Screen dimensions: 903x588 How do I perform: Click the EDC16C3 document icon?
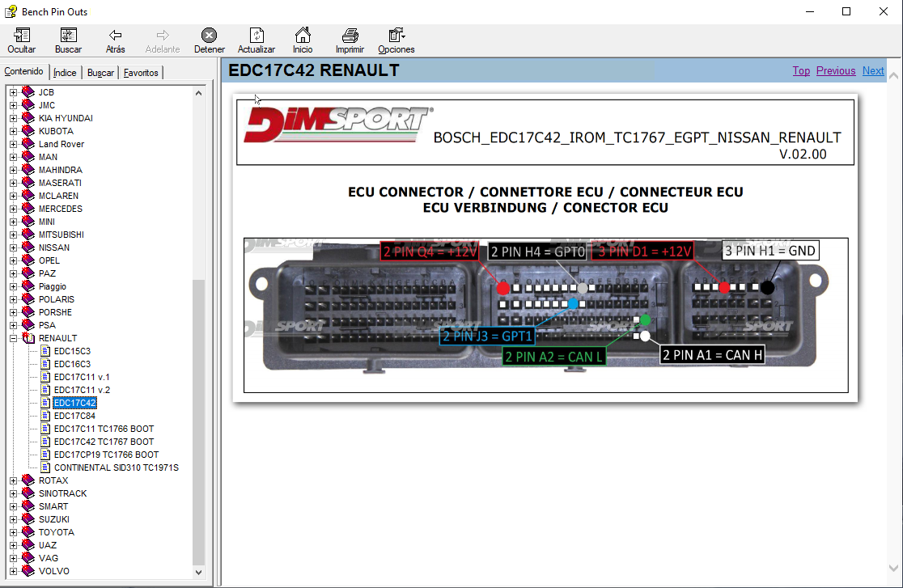pos(45,364)
